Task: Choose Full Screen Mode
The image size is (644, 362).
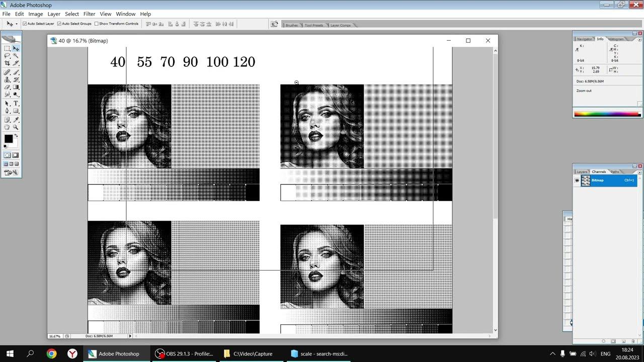Action: coord(17,163)
